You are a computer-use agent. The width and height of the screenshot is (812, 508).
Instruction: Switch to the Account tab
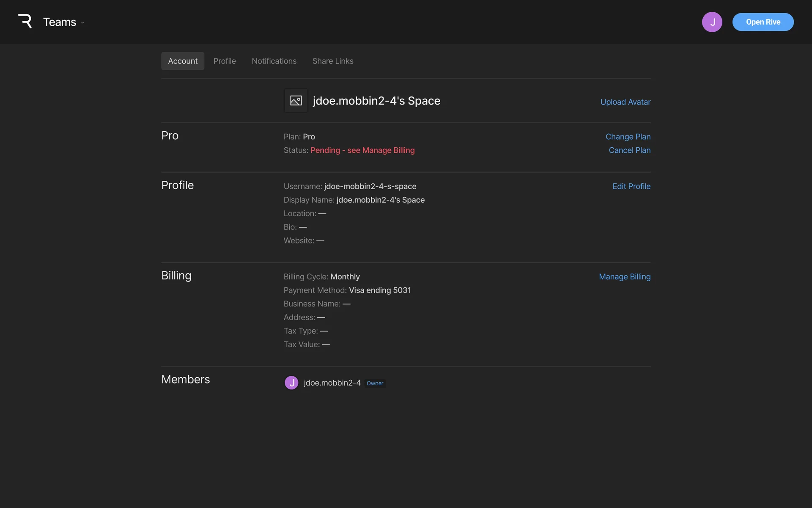point(183,61)
